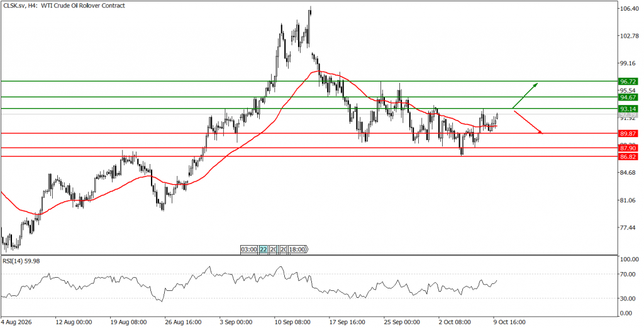Click the 106.40 price scale value
This screenshot has height=328, width=644.
(x=630, y=9)
